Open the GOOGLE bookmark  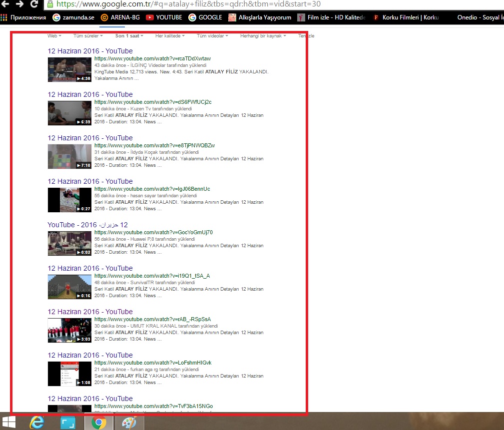(x=205, y=17)
